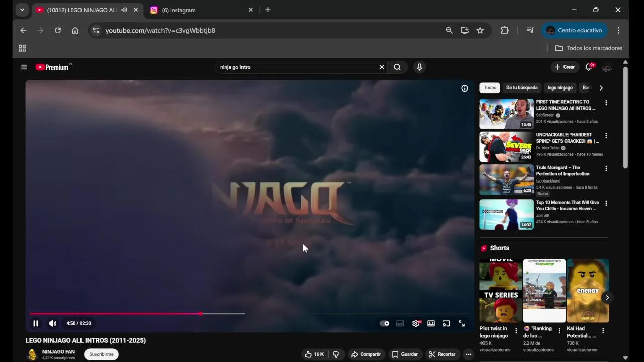Click the progress bar scrubber handle
The height and width of the screenshot is (362, 644).
tap(200, 314)
